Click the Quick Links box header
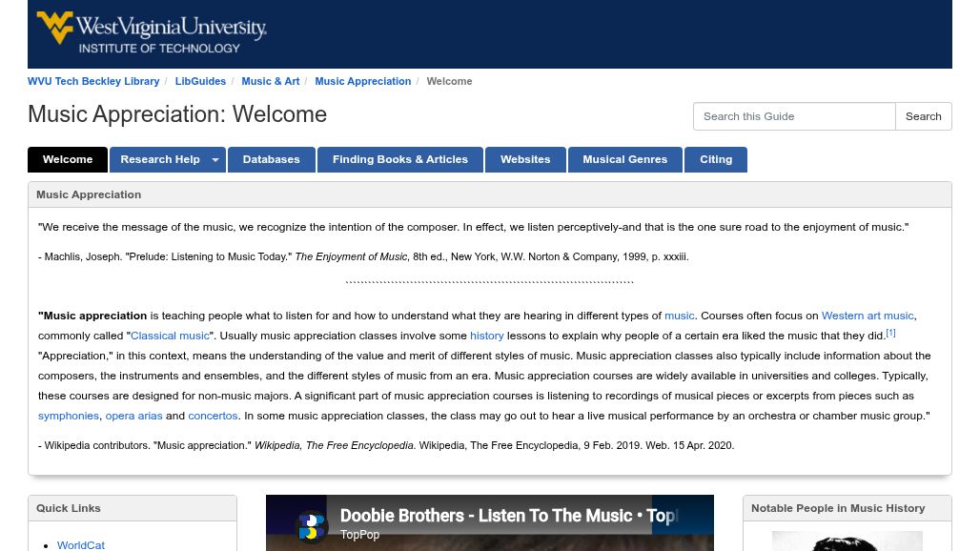 coord(133,508)
